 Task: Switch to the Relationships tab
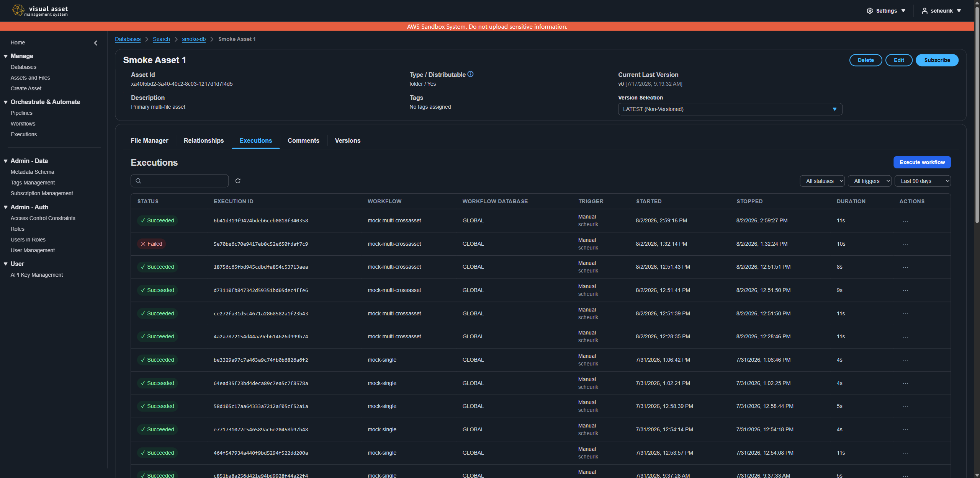pyautogui.click(x=204, y=140)
